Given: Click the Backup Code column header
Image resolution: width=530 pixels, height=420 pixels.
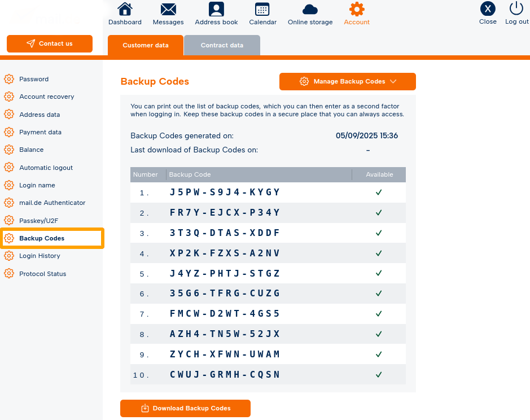Looking at the screenshot, I should coord(190,174).
